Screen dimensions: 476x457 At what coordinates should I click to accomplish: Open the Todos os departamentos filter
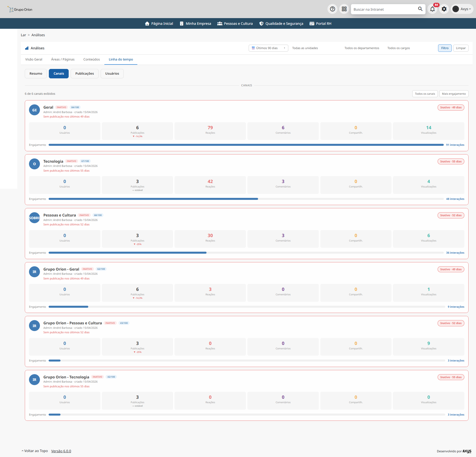point(362,48)
